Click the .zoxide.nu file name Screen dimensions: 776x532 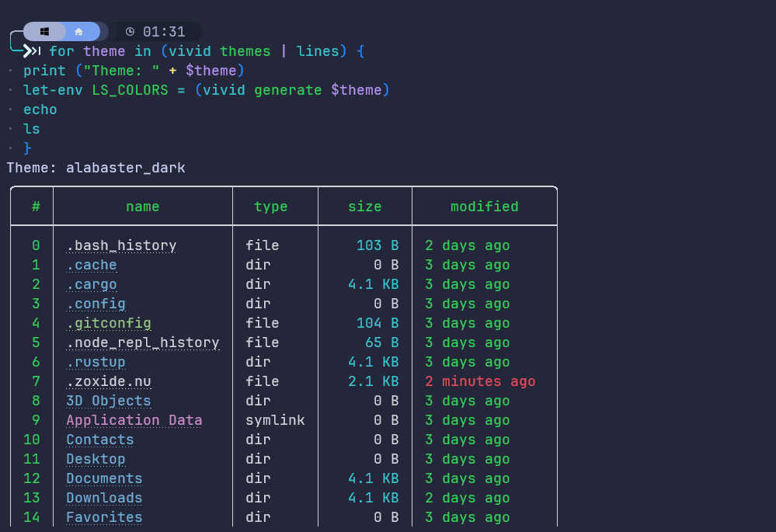coord(109,381)
